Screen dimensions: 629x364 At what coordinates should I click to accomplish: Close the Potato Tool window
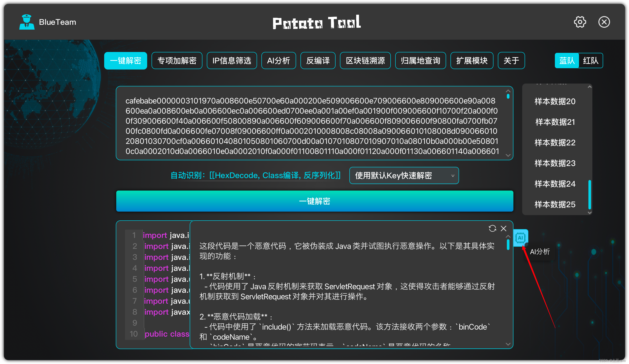click(604, 22)
